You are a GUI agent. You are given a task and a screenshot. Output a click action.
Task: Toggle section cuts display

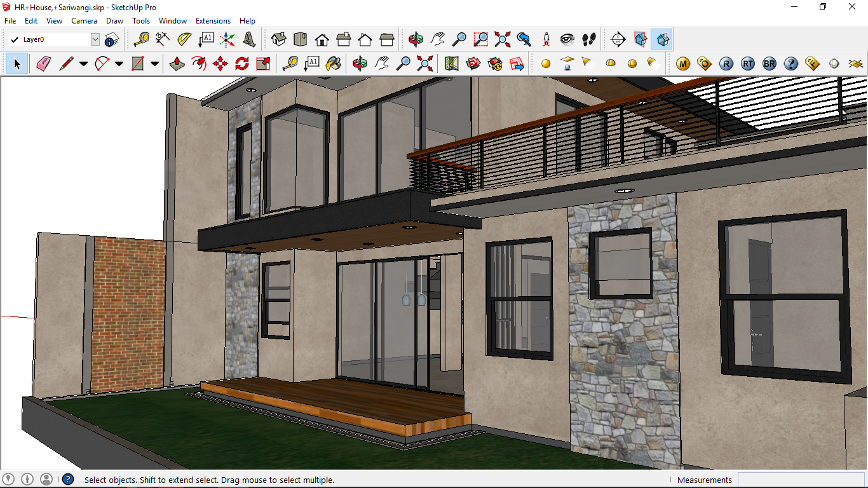pos(663,39)
